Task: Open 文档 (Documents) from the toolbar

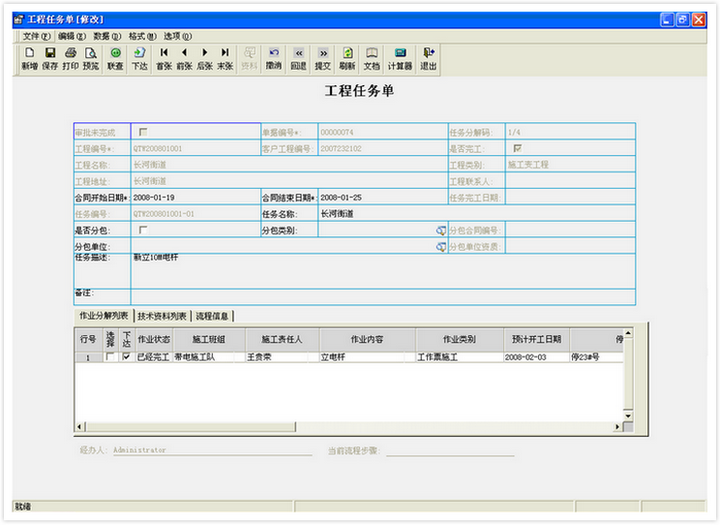Action: [371, 59]
